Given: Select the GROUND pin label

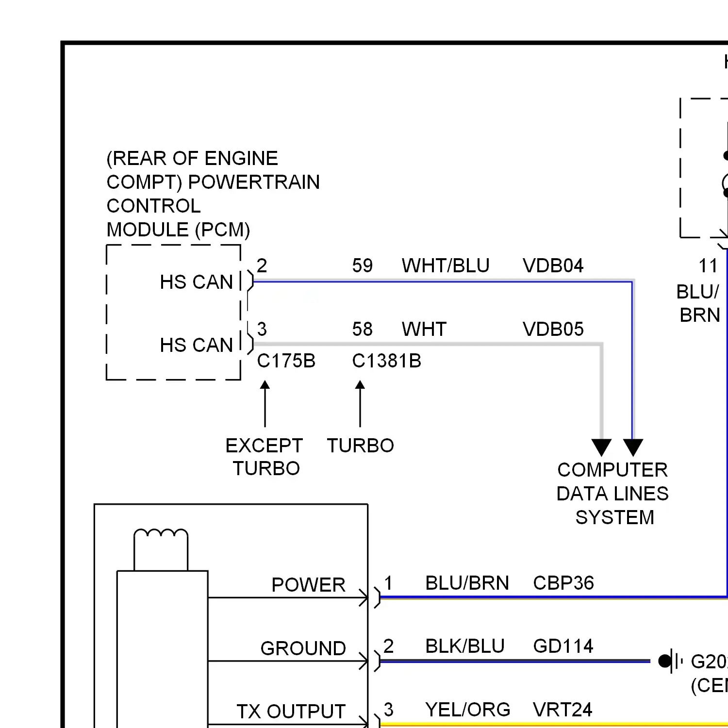Looking at the screenshot, I should pyautogui.click(x=303, y=648).
